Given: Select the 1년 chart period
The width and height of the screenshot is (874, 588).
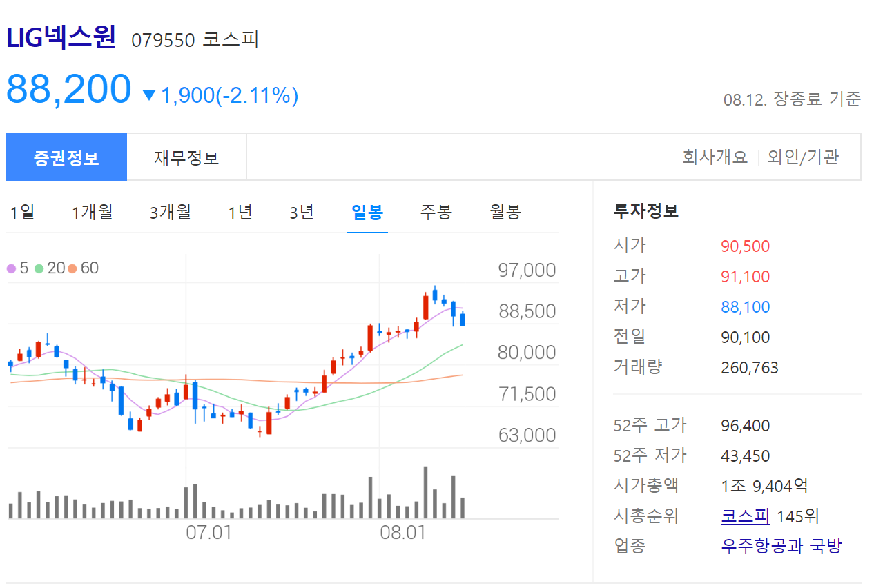Looking at the screenshot, I should (240, 212).
